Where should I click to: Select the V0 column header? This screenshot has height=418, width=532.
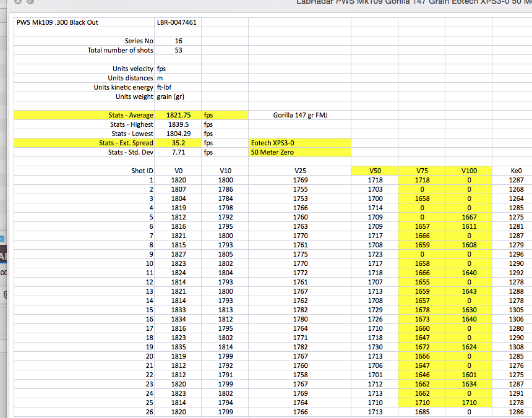[178, 171]
